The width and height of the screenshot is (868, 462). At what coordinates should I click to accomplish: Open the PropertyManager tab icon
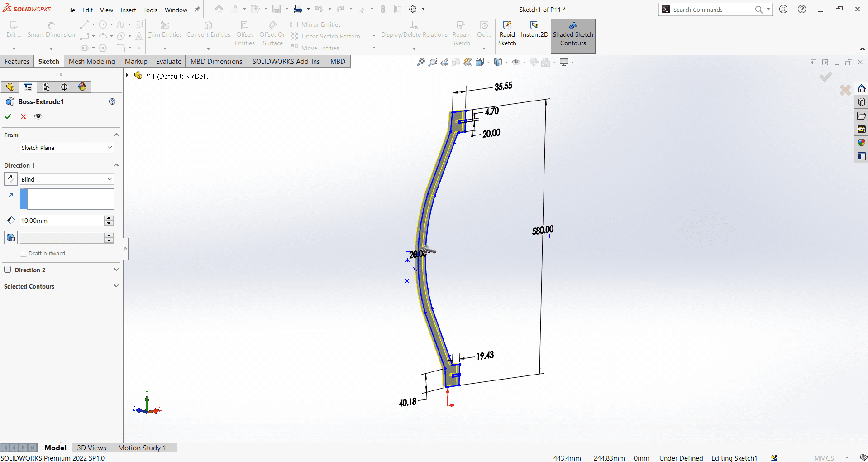(28, 87)
